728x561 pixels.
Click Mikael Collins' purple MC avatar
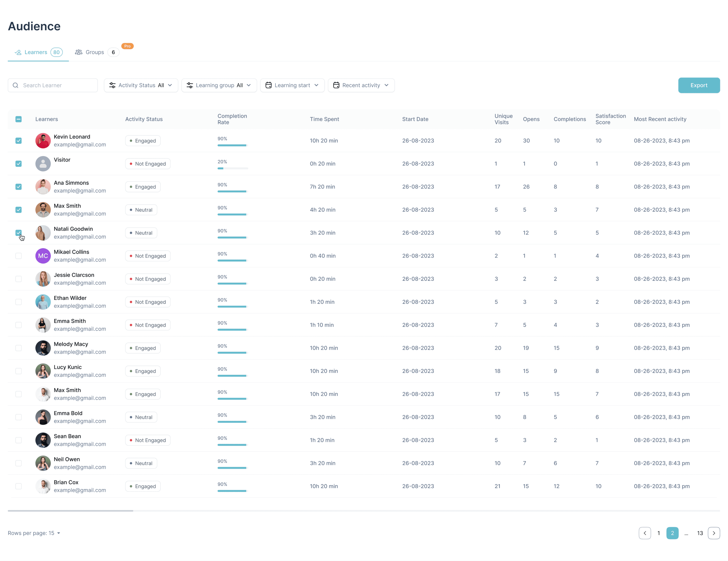[43, 256]
